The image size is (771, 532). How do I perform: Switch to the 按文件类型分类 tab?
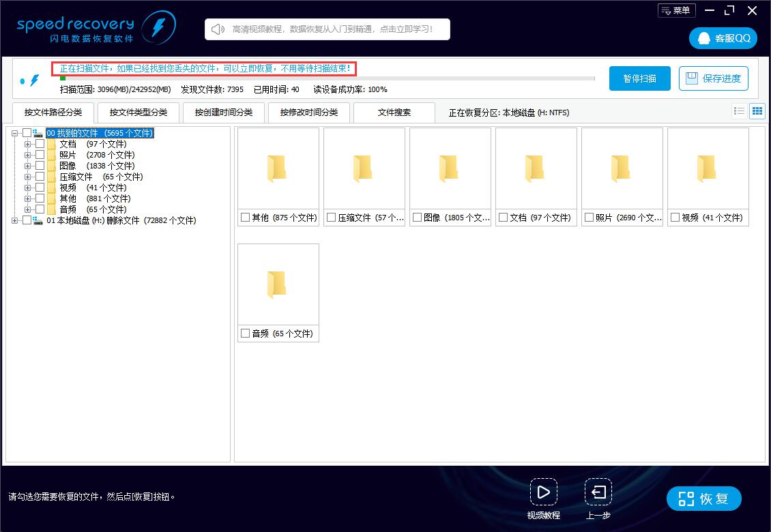[138, 112]
